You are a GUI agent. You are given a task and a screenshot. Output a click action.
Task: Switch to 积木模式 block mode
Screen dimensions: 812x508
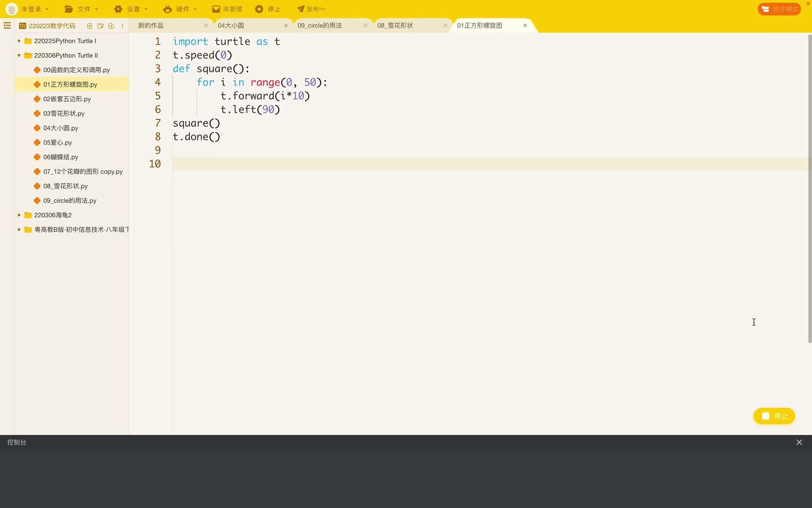[779, 9]
